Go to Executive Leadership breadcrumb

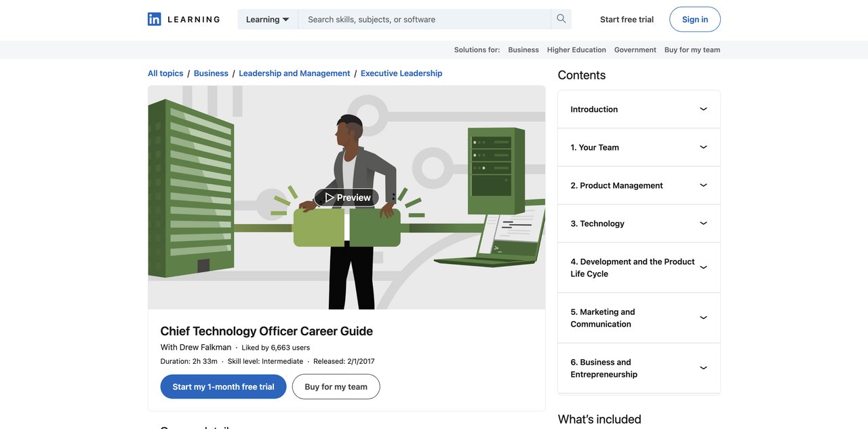[x=401, y=73]
